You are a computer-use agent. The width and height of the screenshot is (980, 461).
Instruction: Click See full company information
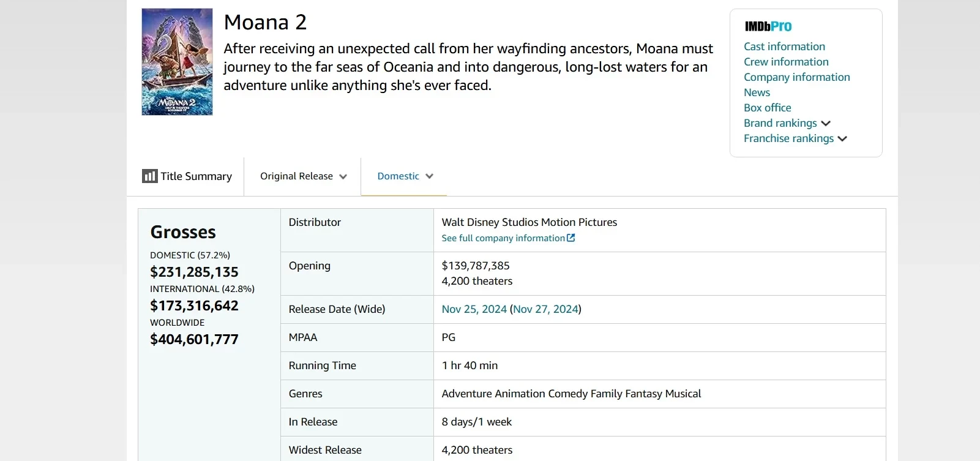[503, 238]
